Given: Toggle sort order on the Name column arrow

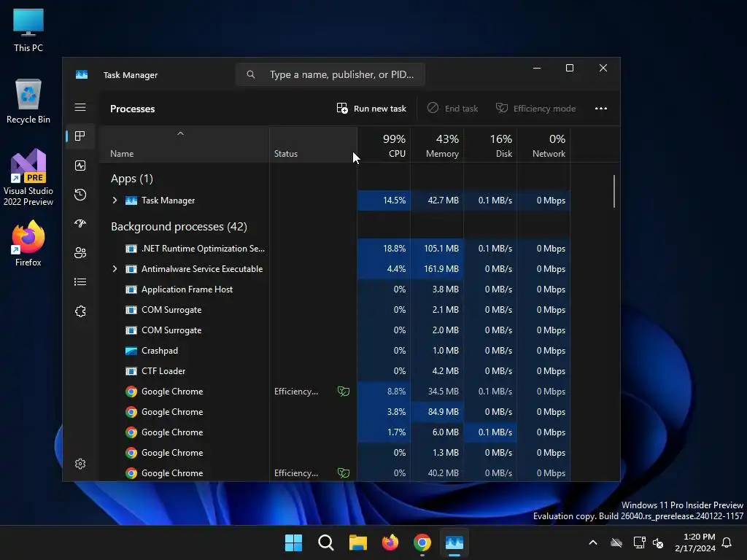Looking at the screenshot, I should click(x=180, y=134).
